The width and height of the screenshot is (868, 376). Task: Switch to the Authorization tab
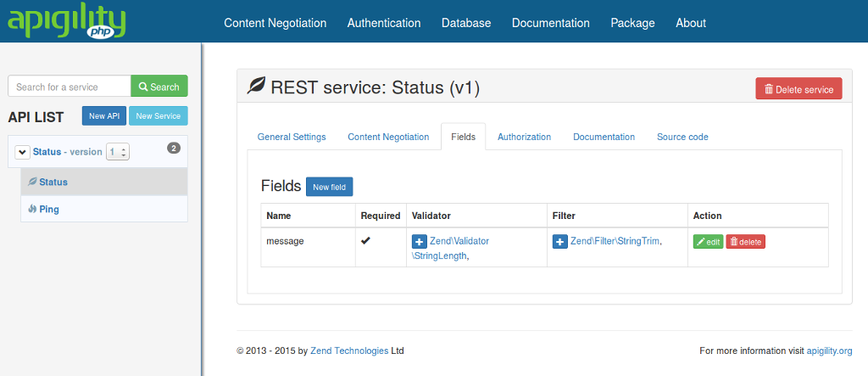click(524, 137)
